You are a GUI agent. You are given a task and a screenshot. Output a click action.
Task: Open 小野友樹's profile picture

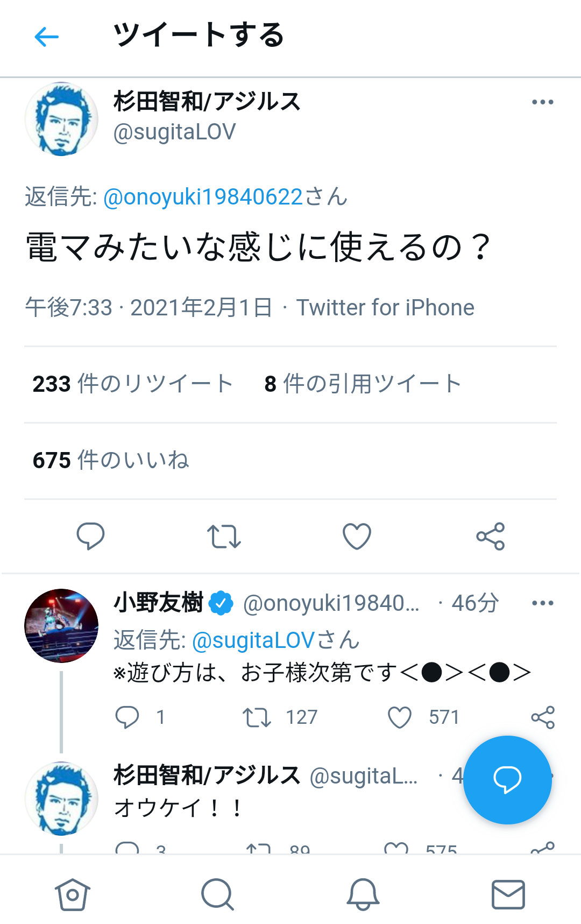pyautogui.click(x=61, y=625)
